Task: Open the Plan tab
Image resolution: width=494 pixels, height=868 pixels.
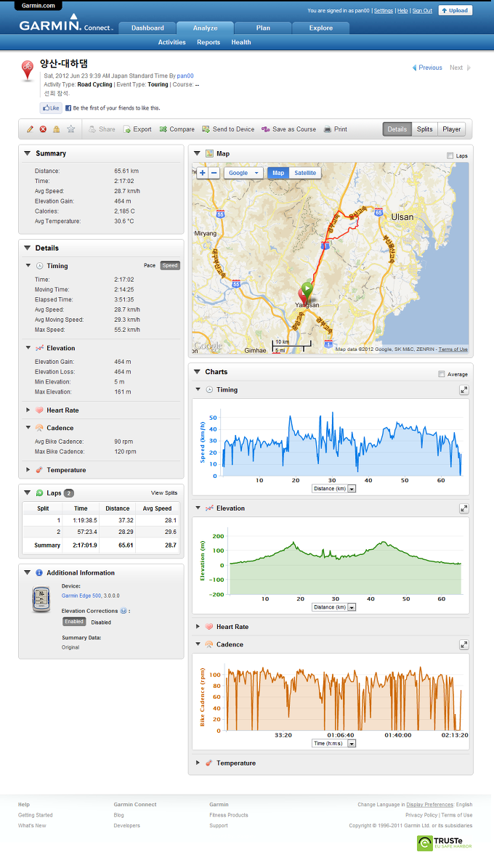Action: click(x=263, y=28)
